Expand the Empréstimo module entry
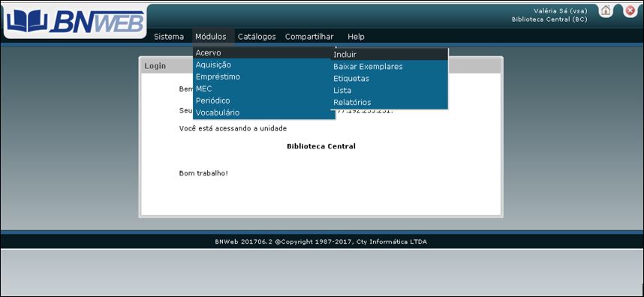The image size is (644, 297). 263,76
